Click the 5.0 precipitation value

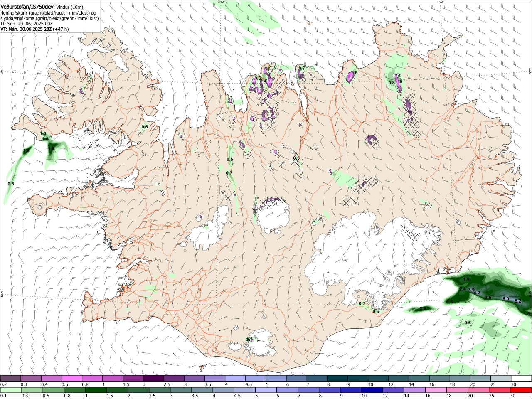click(506, 299)
